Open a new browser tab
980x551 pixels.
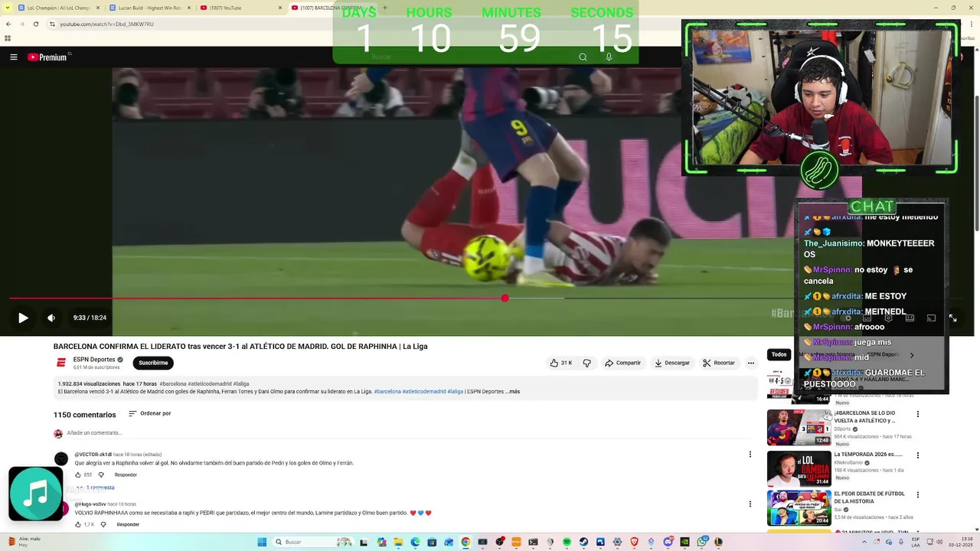pyautogui.click(x=384, y=8)
